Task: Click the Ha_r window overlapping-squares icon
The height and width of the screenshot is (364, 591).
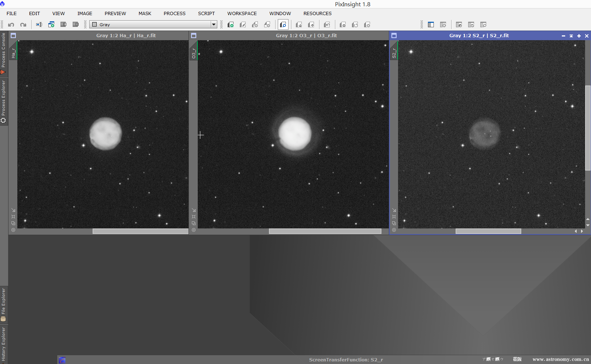Action: (13, 223)
